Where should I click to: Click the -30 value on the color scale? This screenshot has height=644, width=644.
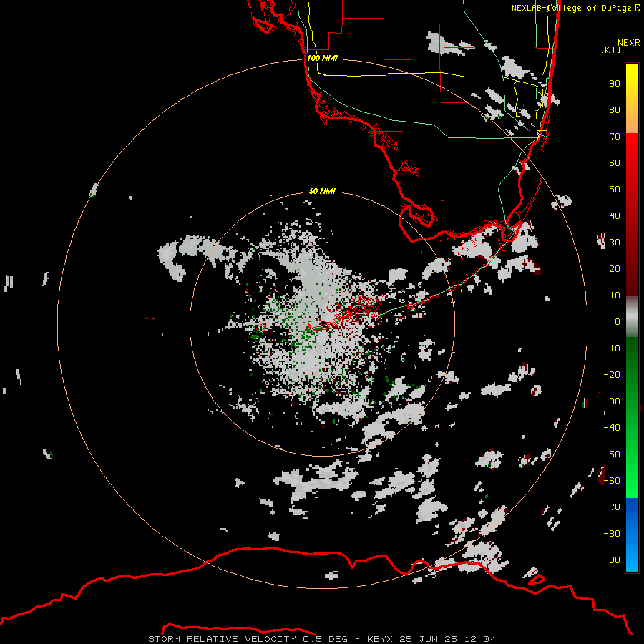(612, 401)
